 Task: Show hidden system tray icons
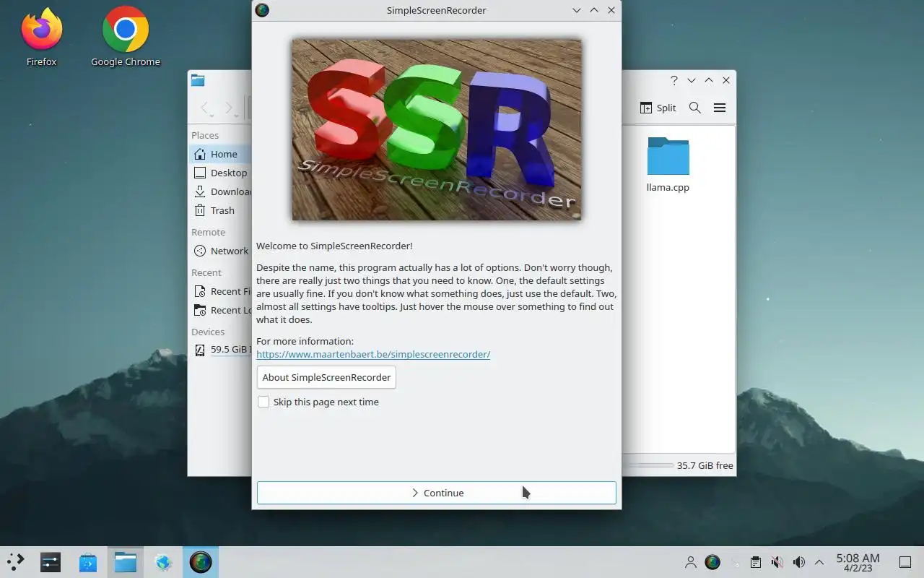coord(819,562)
